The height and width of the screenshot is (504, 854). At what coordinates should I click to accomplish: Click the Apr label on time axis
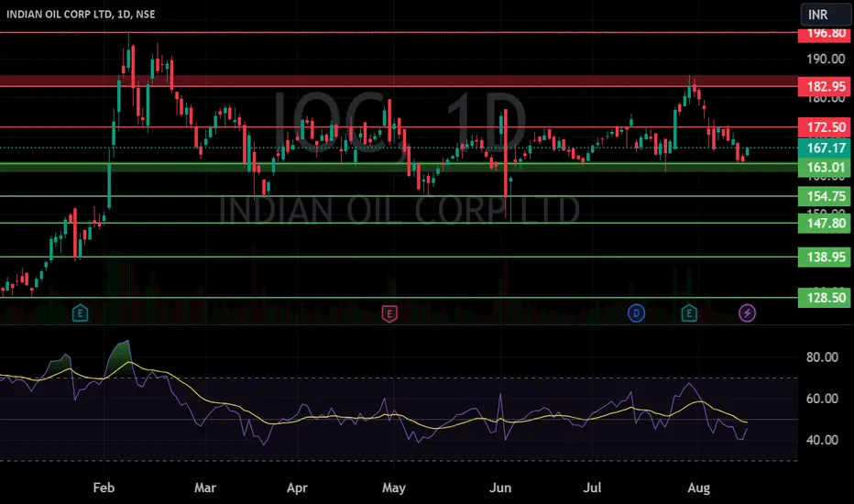tap(297, 488)
